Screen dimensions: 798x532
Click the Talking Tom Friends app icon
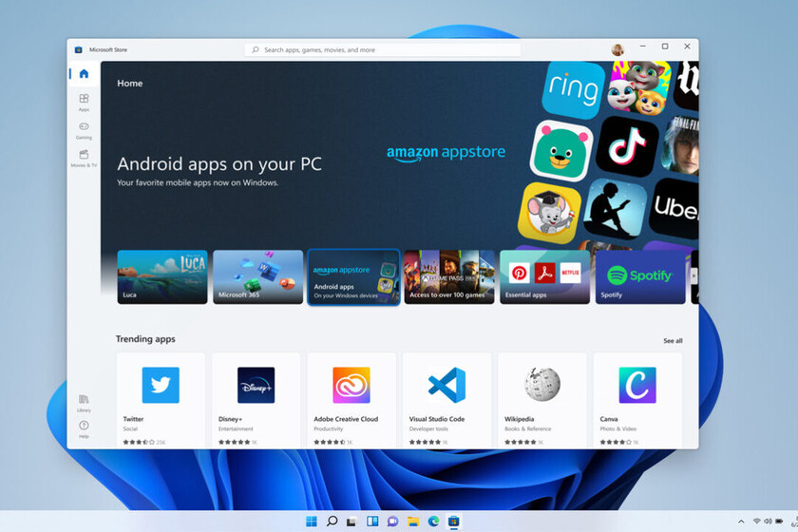[x=638, y=87]
